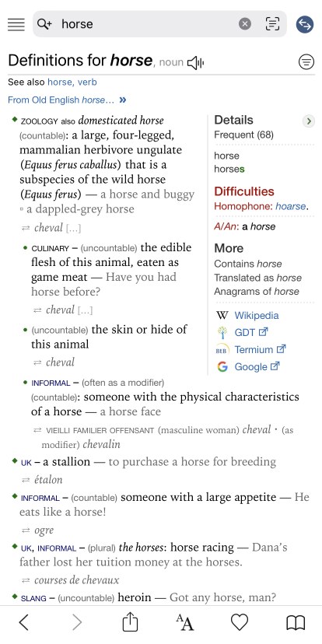Adjust text size with AA icon
The width and height of the screenshot is (322, 644).
(x=185, y=623)
